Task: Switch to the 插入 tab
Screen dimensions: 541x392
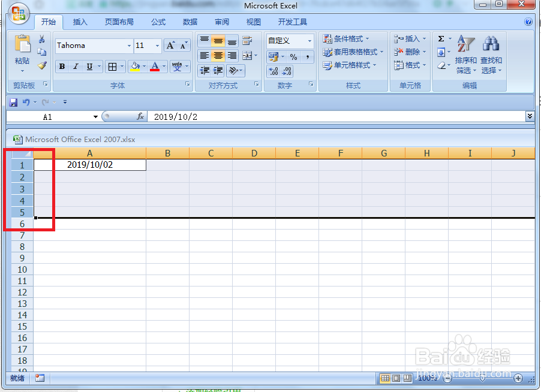Action: (80, 22)
